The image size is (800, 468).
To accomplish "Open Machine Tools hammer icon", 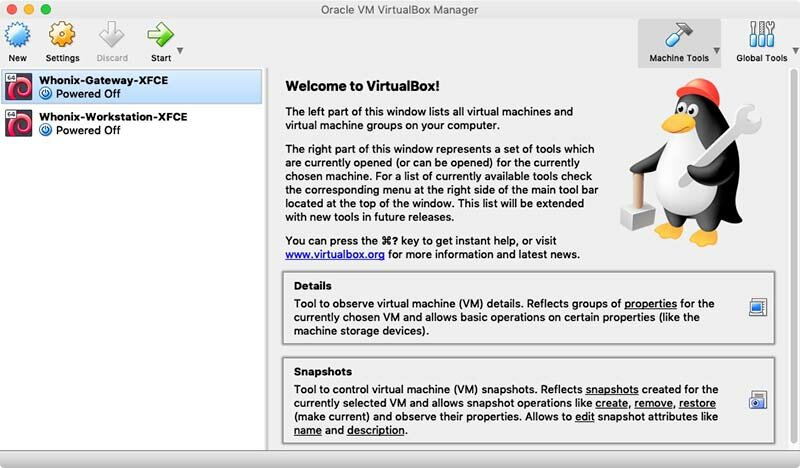I will [x=679, y=34].
